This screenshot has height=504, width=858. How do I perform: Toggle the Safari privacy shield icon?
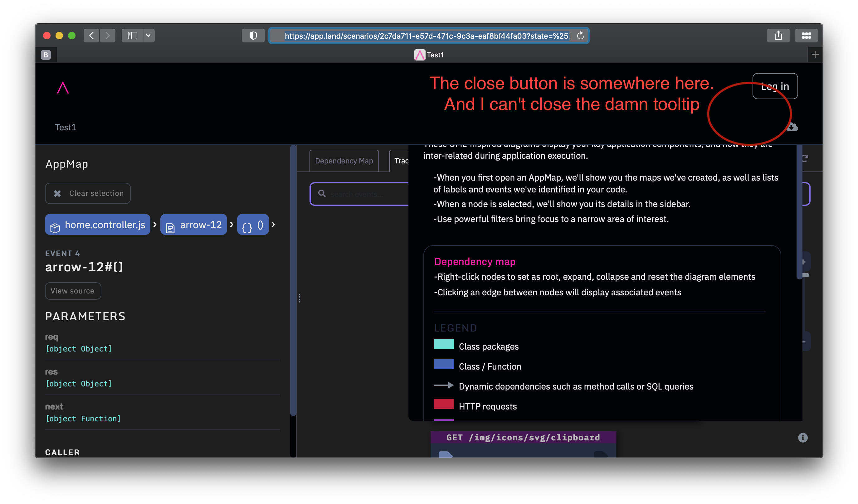point(253,35)
